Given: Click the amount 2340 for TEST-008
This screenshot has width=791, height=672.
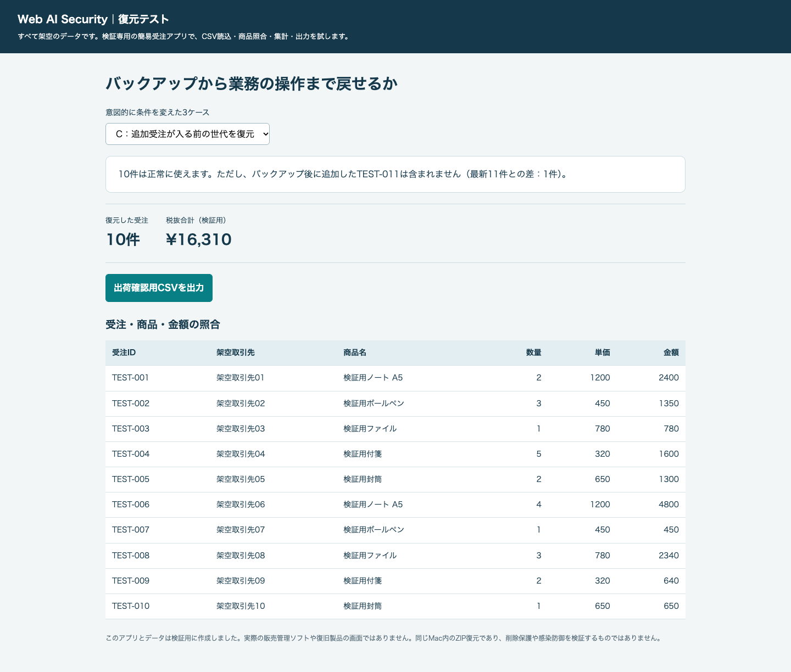Looking at the screenshot, I should click(x=669, y=556).
